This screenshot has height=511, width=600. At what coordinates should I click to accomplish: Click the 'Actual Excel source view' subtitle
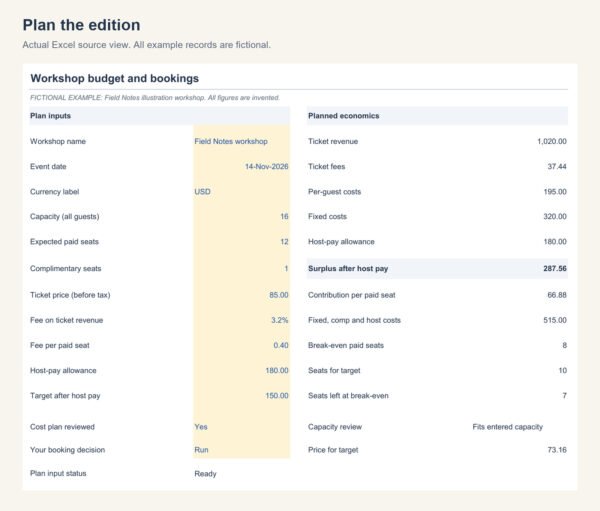(x=147, y=45)
